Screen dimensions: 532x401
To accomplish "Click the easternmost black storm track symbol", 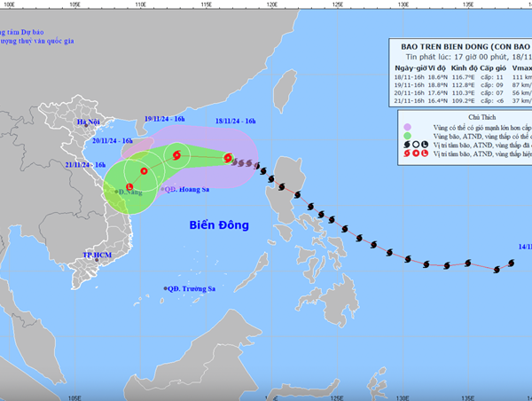I will pos(511,263).
